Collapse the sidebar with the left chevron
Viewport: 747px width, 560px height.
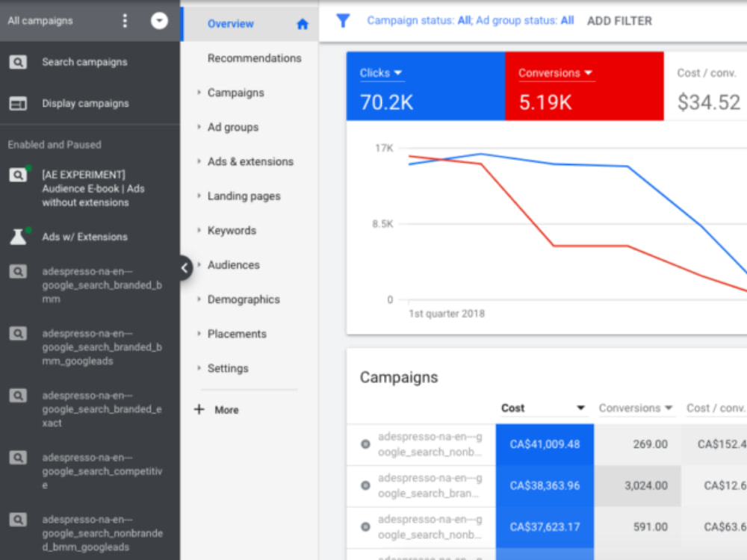pos(185,268)
